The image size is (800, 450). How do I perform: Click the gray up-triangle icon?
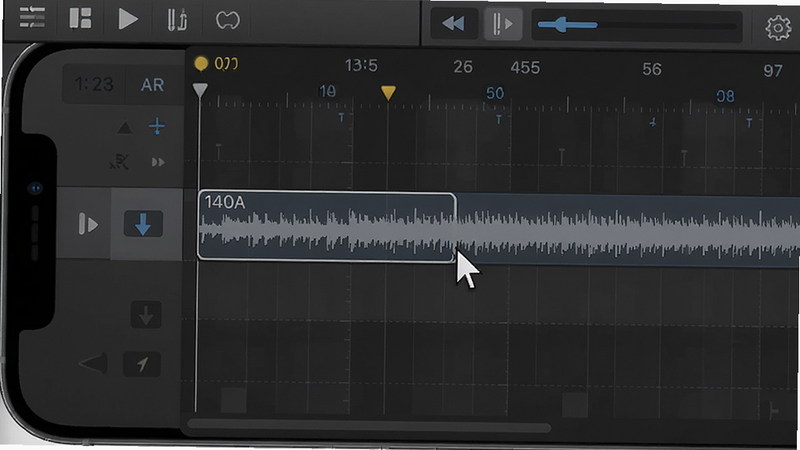124,127
